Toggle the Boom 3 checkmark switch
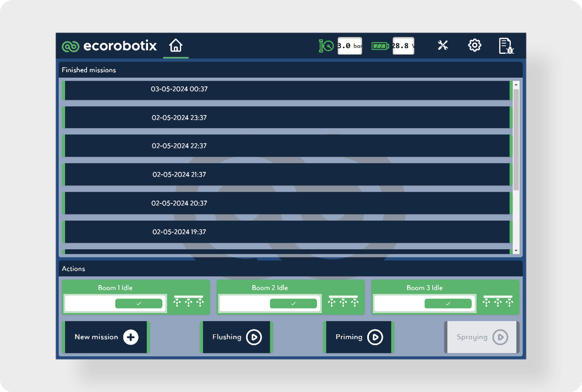The width and height of the screenshot is (582, 392). click(448, 304)
